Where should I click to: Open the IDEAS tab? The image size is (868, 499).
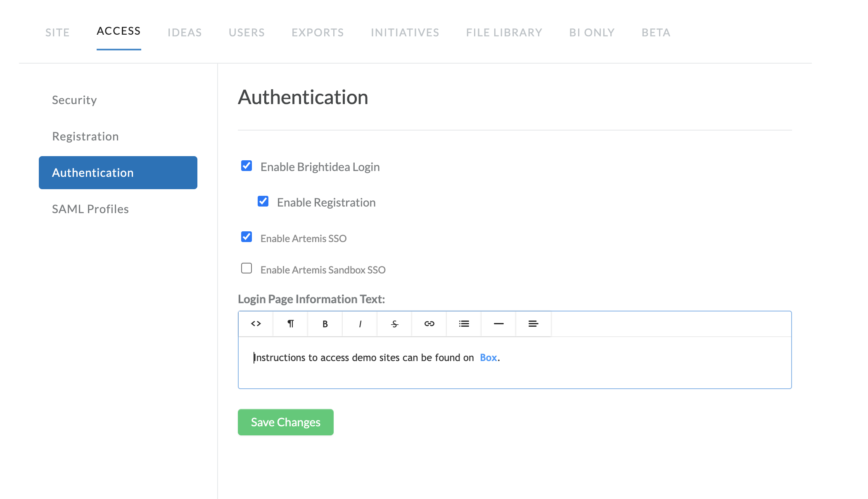tap(185, 32)
